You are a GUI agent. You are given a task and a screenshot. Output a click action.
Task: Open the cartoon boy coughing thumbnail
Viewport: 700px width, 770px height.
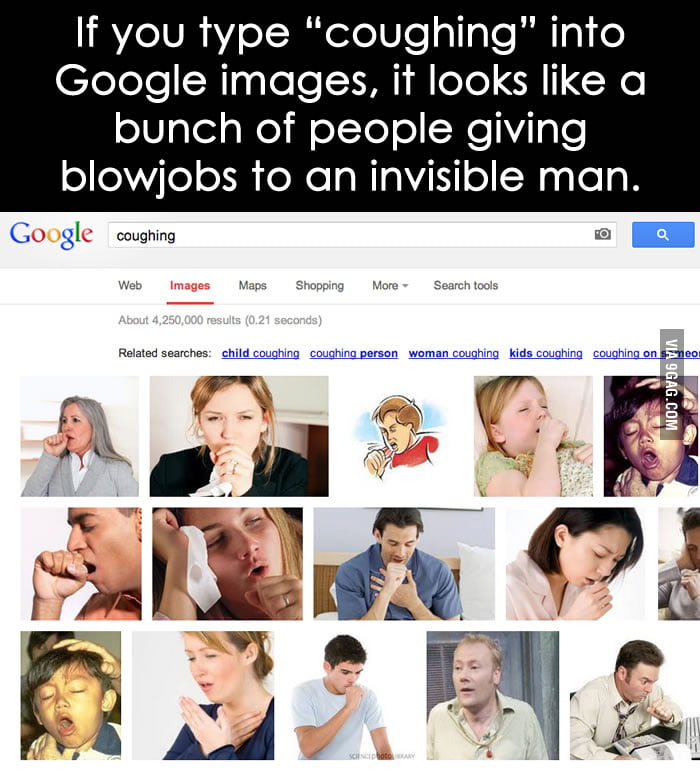click(x=401, y=437)
